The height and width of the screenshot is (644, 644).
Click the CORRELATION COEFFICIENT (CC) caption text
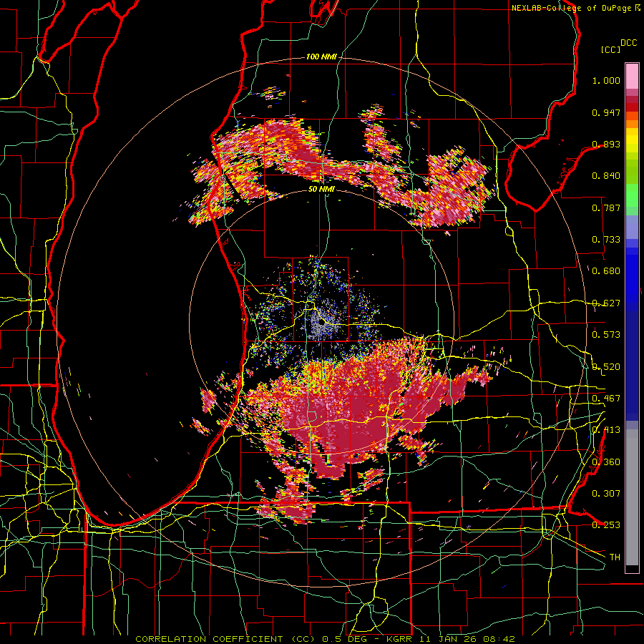(225, 639)
